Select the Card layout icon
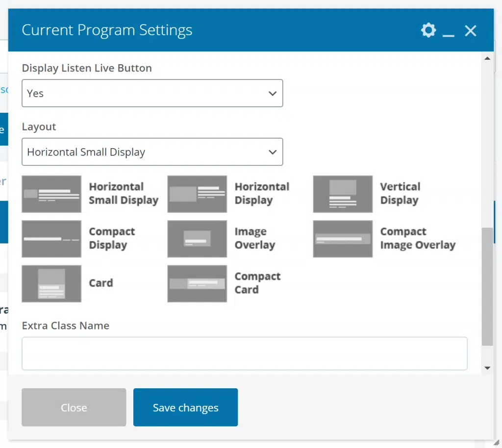502x448 pixels. point(51,284)
